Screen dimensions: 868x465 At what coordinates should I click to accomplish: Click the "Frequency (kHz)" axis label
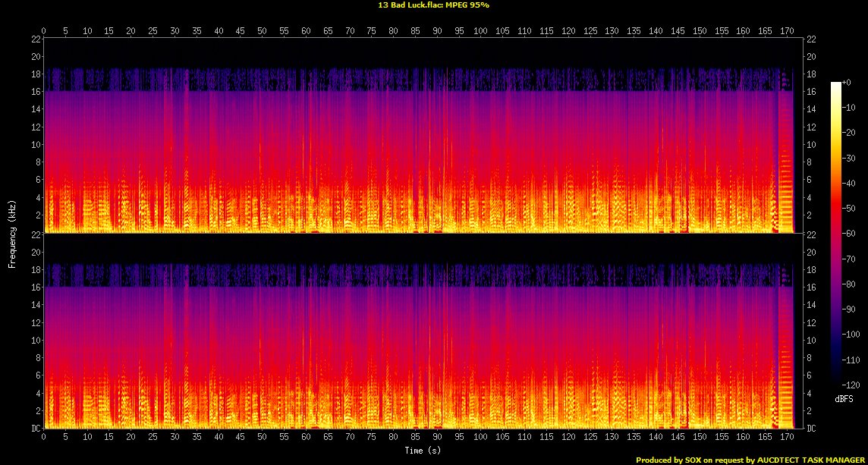(x=12, y=234)
